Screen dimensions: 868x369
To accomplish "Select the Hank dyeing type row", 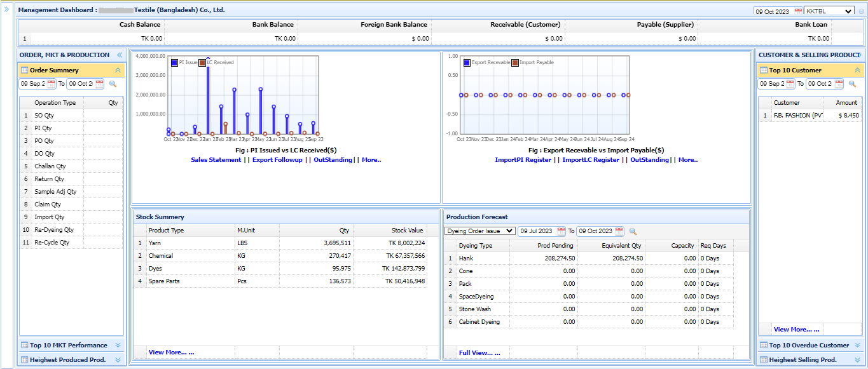I will tap(589, 258).
